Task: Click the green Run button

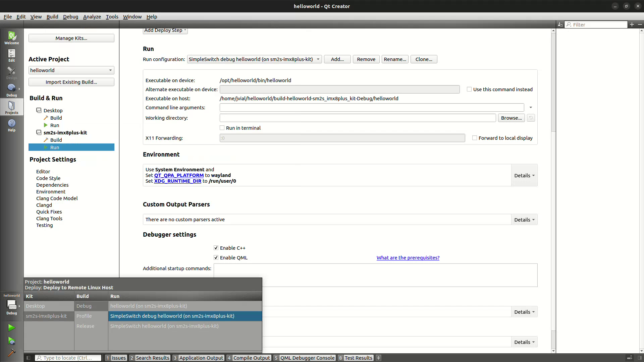Action: coord(12,327)
